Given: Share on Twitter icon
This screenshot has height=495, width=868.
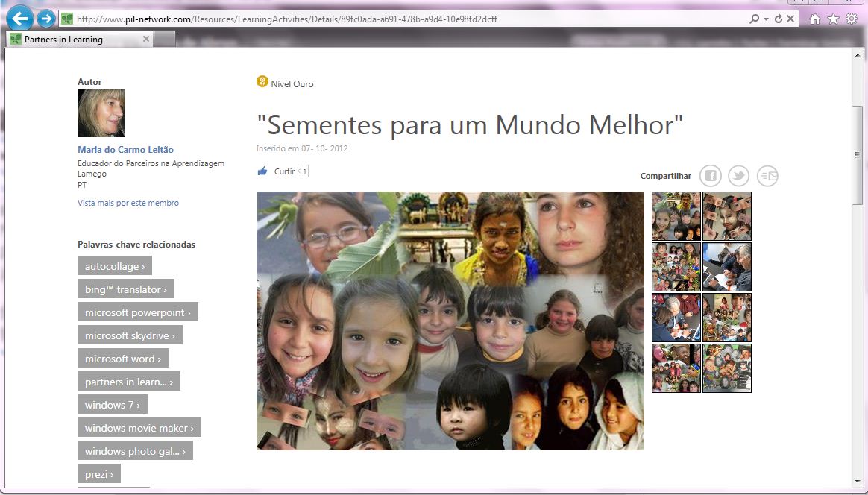Looking at the screenshot, I should point(738,176).
